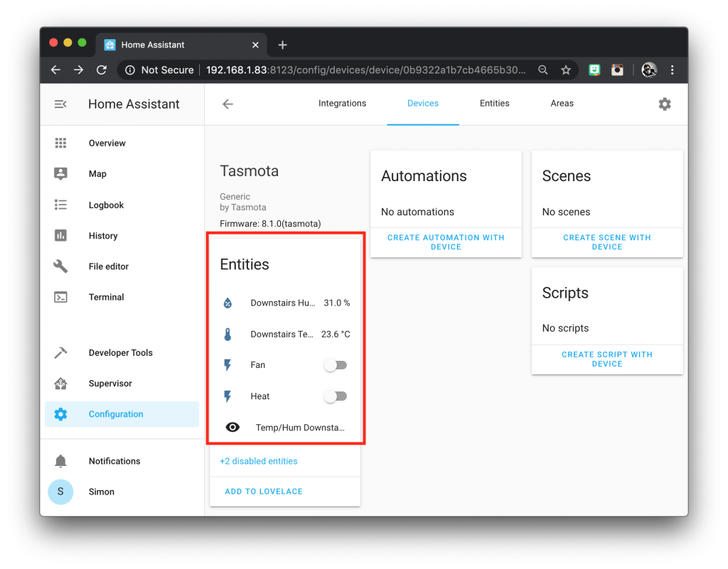Open History from the sidebar
This screenshot has width=728, height=569.
tap(122, 236)
